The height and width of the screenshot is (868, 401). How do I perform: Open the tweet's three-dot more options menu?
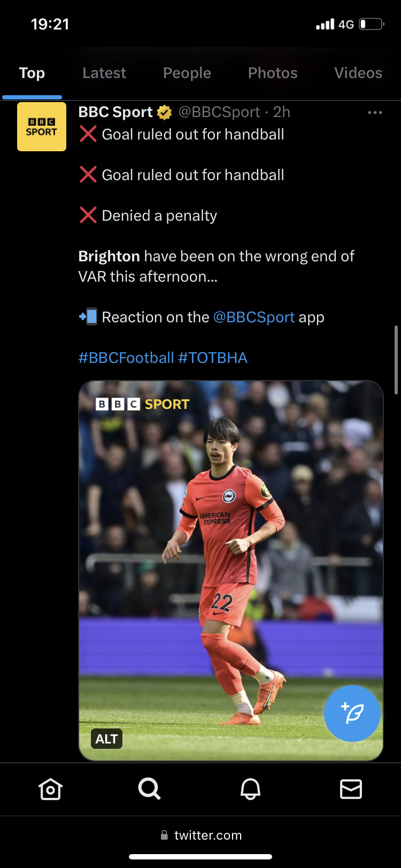click(375, 113)
